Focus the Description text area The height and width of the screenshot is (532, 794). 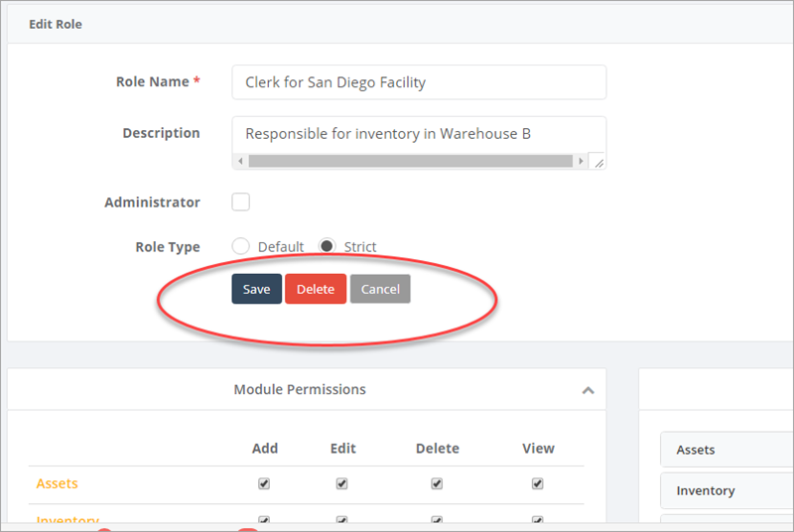pos(418,134)
